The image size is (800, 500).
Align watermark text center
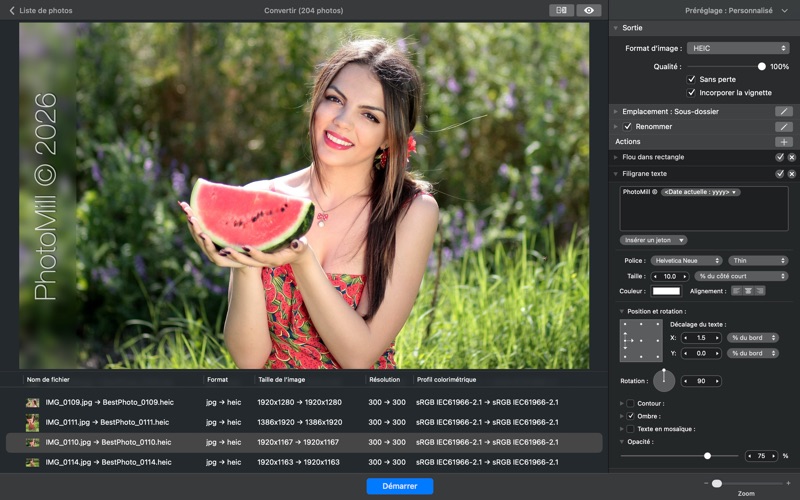[748, 291]
